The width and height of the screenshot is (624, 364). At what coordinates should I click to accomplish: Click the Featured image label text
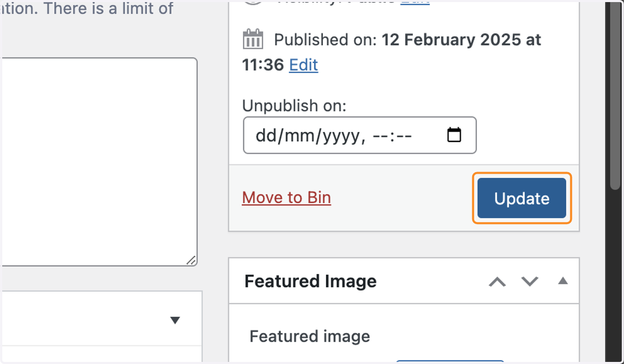click(310, 336)
